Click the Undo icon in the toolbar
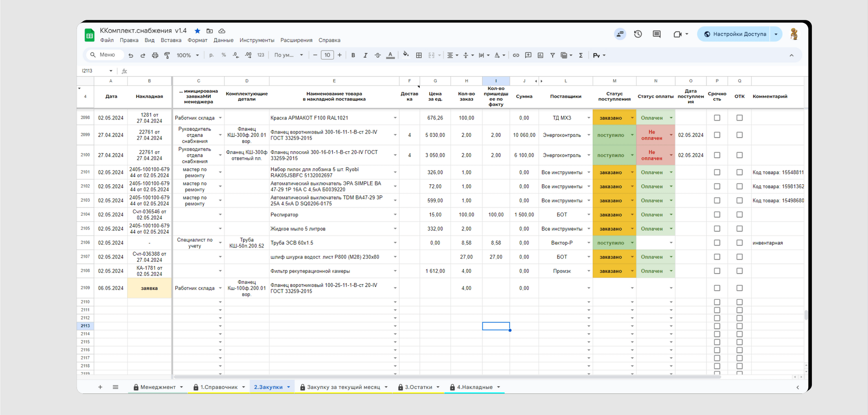Image resolution: width=868 pixels, height=415 pixels. click(131, 55)
